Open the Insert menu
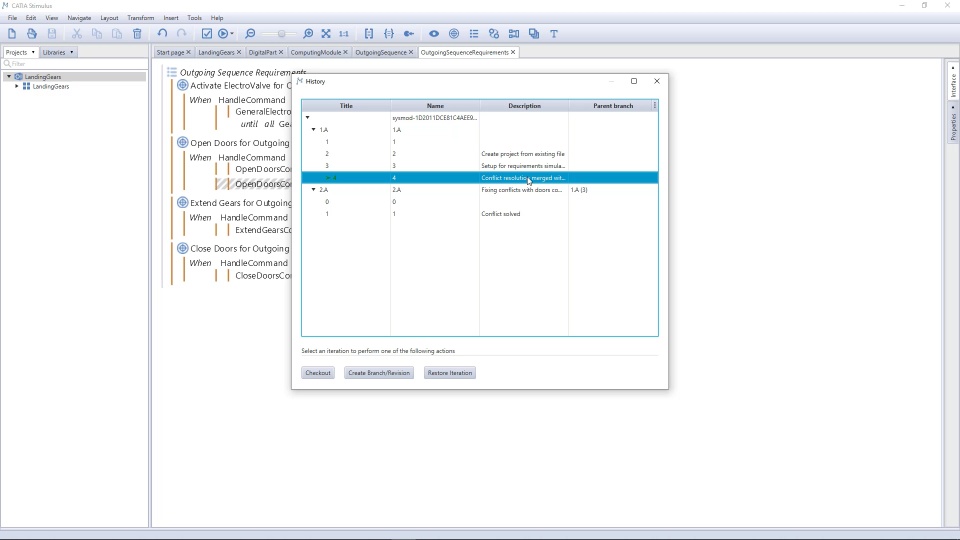 (171, 18)
